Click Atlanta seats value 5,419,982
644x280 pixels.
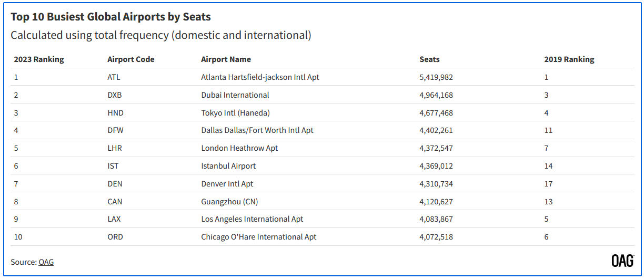436,77
